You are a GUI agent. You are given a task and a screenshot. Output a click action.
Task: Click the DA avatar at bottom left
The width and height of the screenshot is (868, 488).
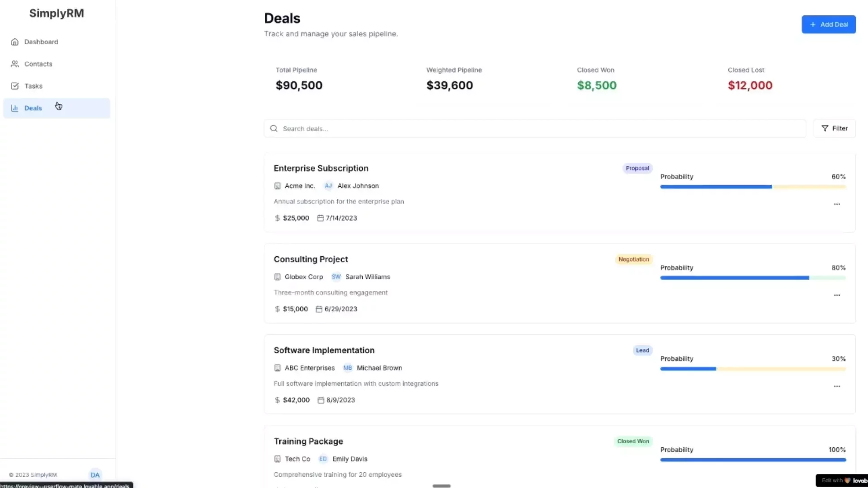point(95,474)
